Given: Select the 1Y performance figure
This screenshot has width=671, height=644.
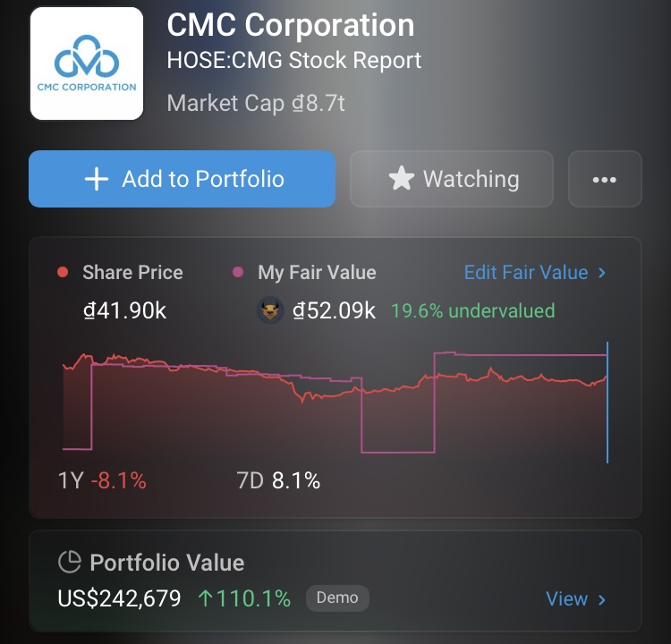Looking at the screenshot, I should coord(102,481).
